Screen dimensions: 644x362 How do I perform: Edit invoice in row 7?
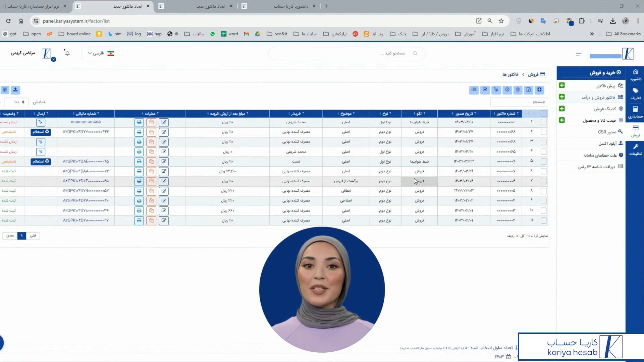coord(164,181)
